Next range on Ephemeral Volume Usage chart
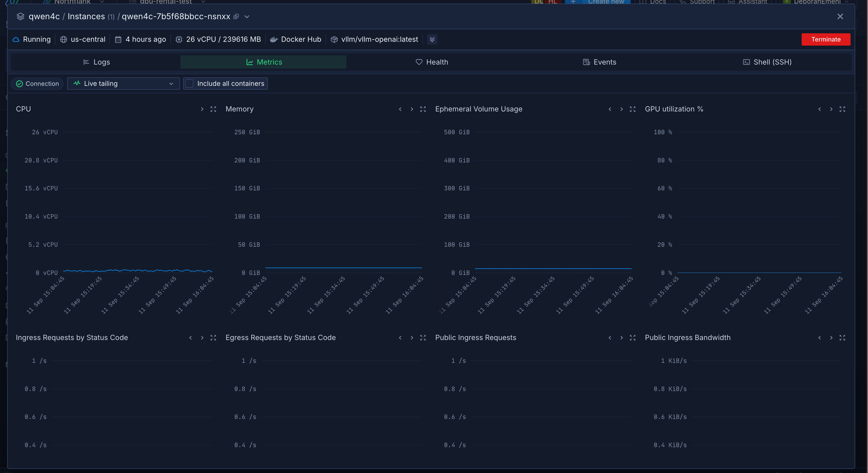 (x=621, y=109)
